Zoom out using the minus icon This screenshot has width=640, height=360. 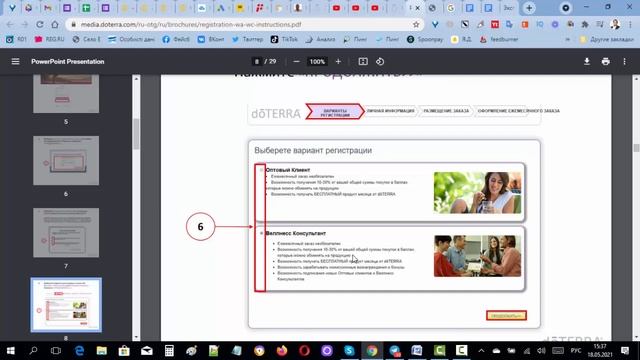297,62
